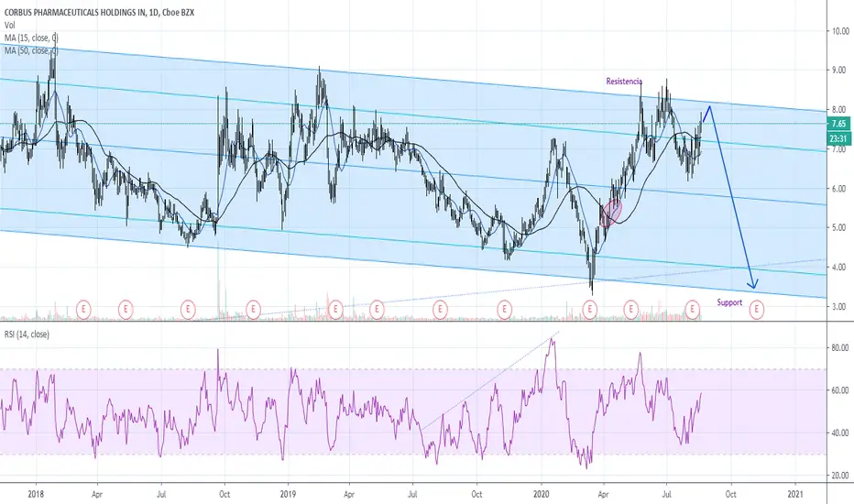Screen dimensions: 854x504
Task: Click the earnings E marker under the Support label
Action: click(x=757, y=310)
